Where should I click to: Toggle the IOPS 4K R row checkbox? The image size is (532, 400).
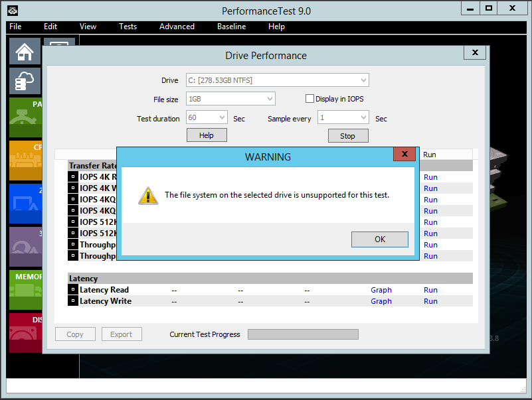pos(73,176)
